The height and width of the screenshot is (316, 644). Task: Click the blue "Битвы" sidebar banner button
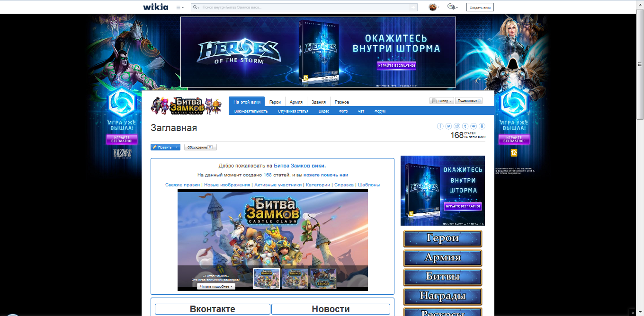tap(443, 278)
